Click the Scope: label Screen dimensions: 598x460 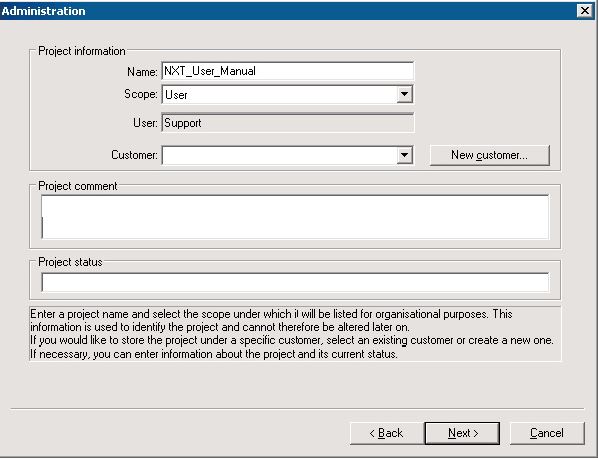coord(141,94)
